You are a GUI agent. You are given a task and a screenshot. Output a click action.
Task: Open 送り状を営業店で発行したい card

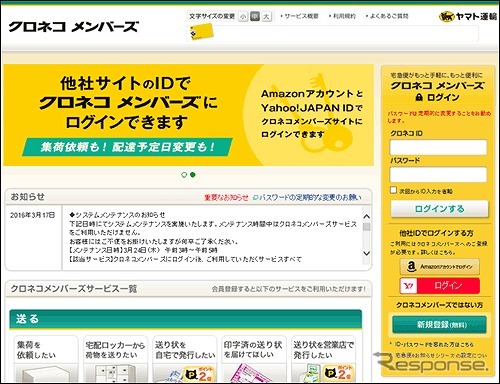(x=323, y=359)
